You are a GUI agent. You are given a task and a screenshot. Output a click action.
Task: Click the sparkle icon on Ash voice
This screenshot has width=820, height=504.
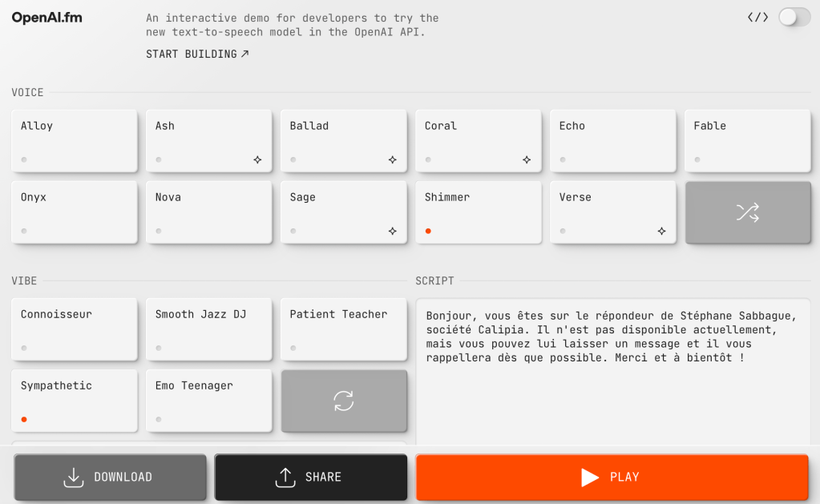257,159
